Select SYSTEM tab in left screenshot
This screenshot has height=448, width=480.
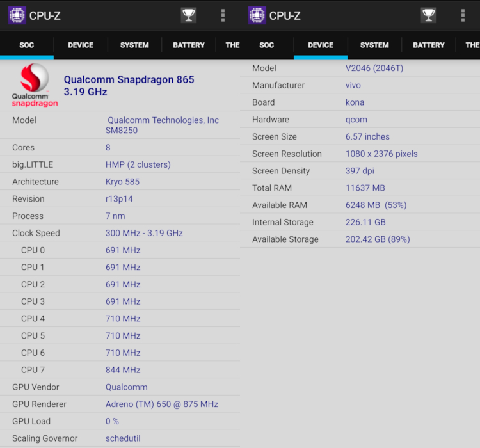[x=134, y=45]
